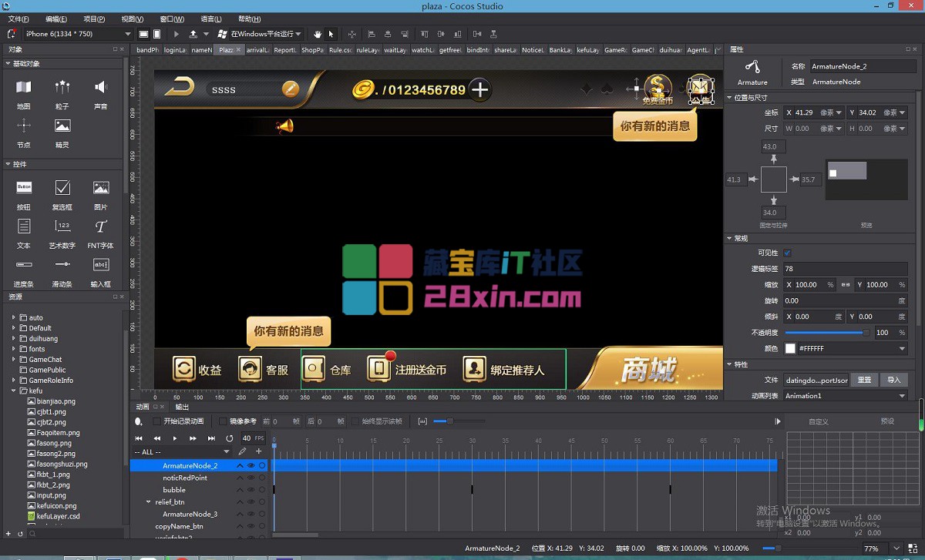Expand the kefu folder in resources

click(x=14, y=391)
